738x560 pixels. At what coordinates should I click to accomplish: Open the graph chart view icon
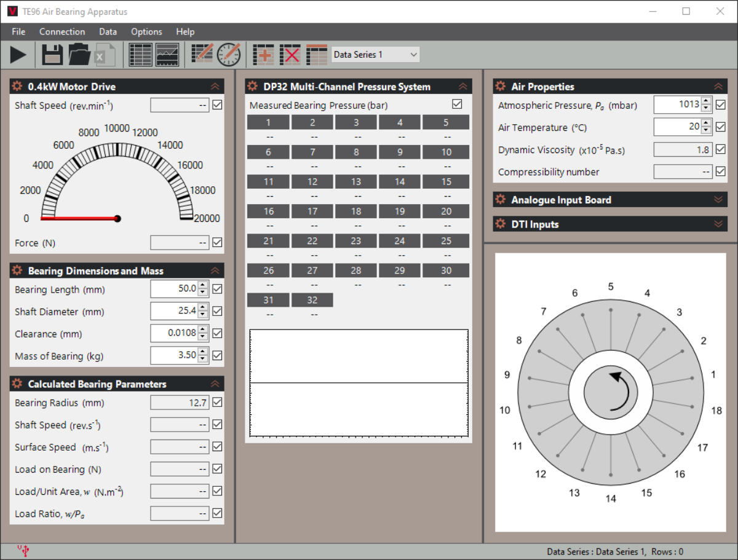(x=167, y=55)
